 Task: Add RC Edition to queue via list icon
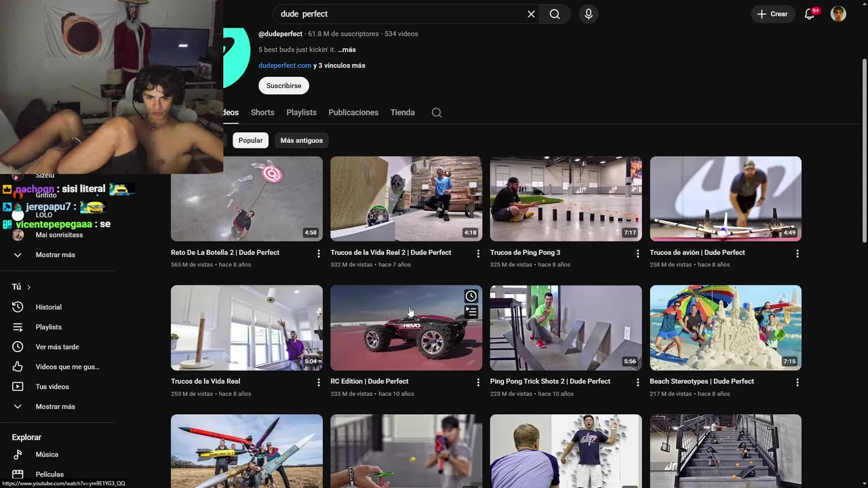coord(471,312)
